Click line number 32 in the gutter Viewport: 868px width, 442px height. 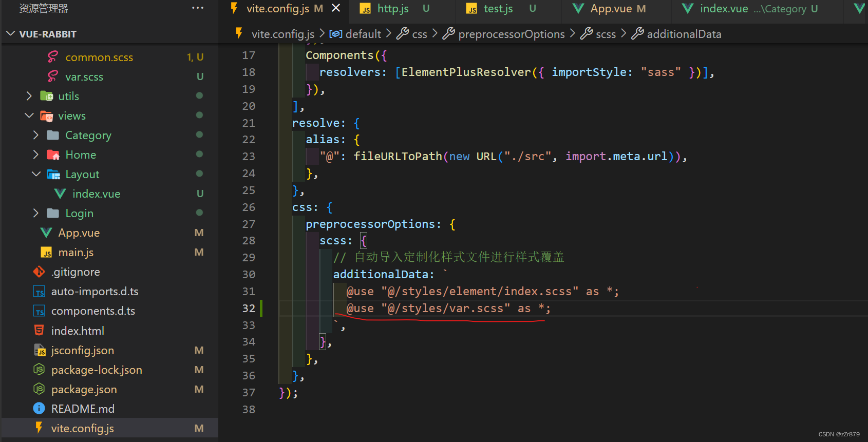249,308
